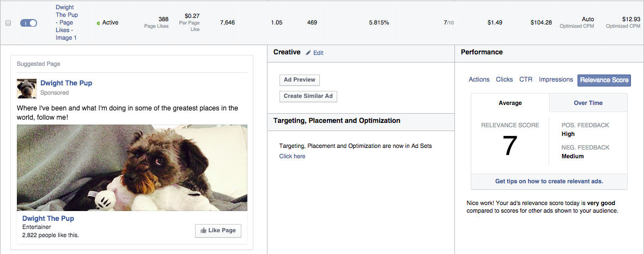Select the Average tab
Screen dimensions: 644x254
pyautogui.click(x=510, y=103)
